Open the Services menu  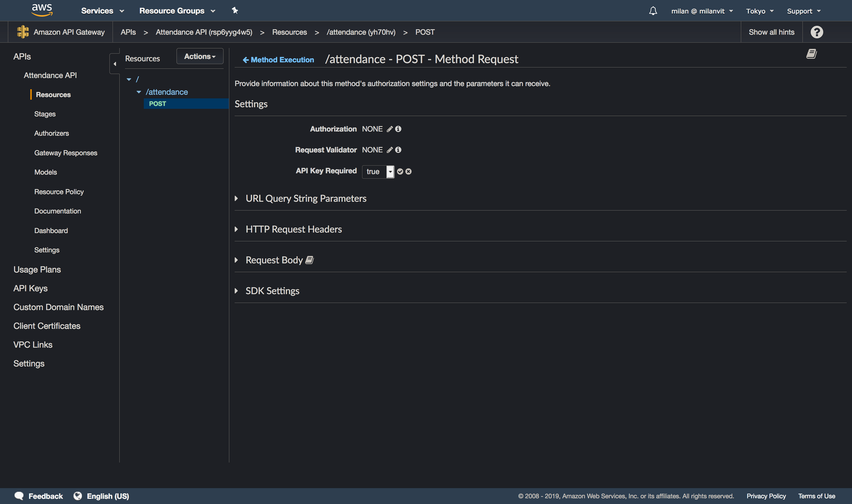pyautogui.click(x=103, y=11)
